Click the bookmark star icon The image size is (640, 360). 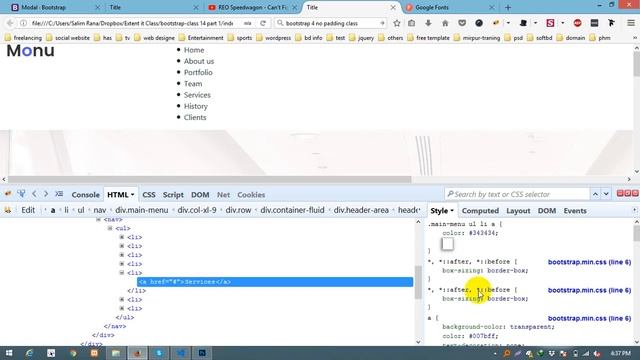pos(396,23)
